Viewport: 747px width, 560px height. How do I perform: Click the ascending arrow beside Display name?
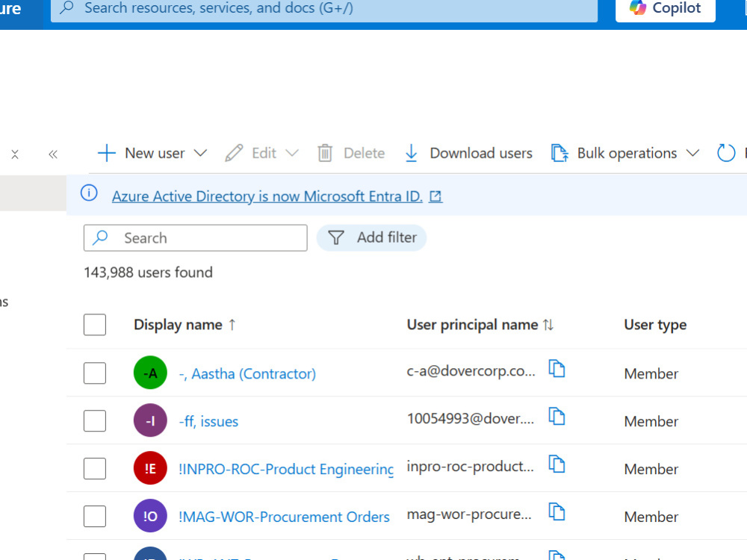(232, 325)
